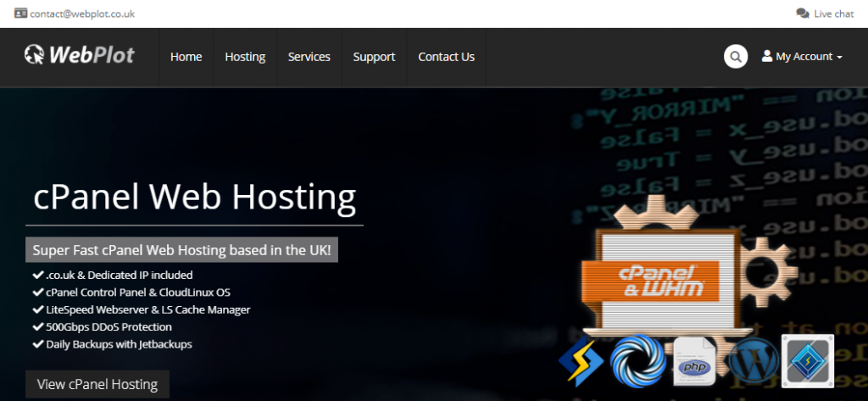Screen dimensions: 868x401
Task: Click the PHP file icon
Action: [695, 361]
